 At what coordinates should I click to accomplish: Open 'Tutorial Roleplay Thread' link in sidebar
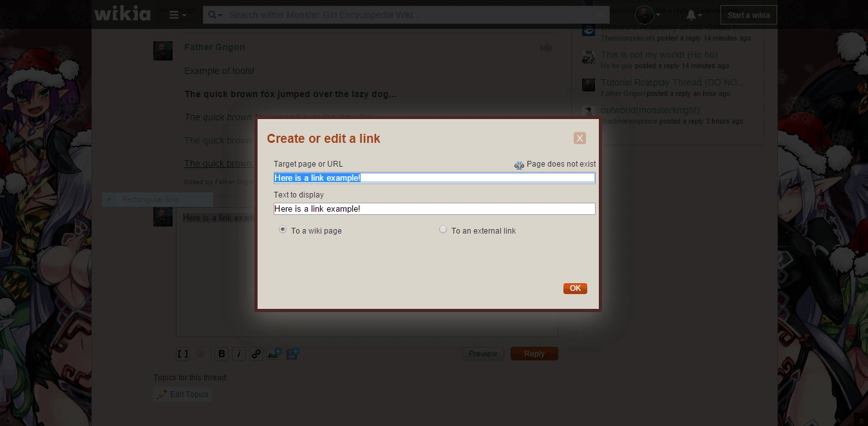pyautogui.click(x=674, y=83)
